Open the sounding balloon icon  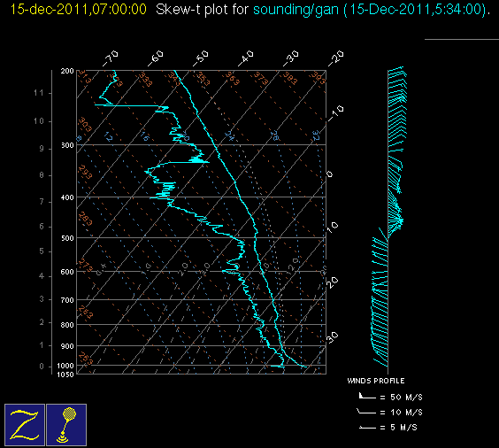click(x=66, y=425)
